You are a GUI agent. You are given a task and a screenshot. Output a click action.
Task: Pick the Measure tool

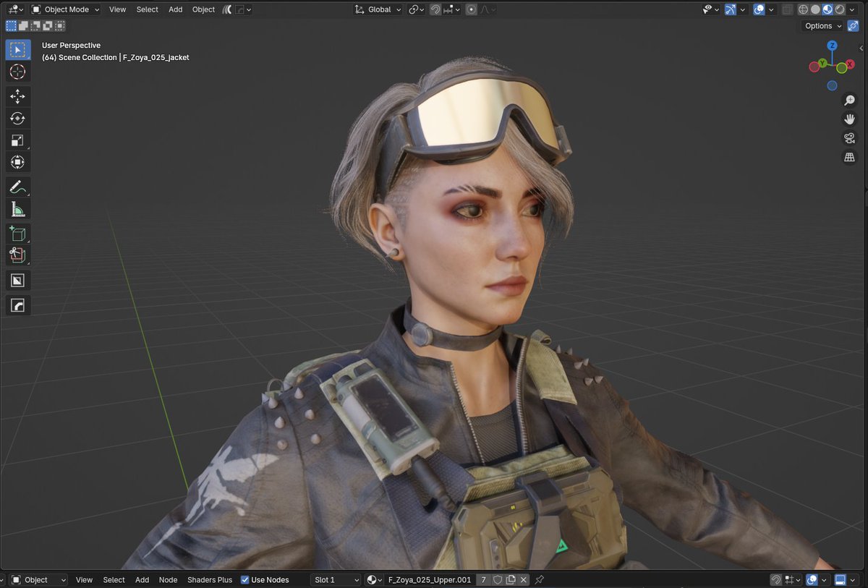pos(18,208)
